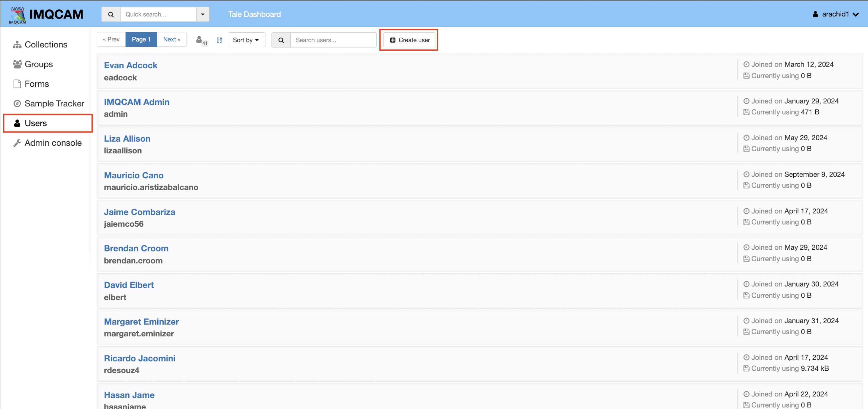Open the IMQCAM Admin user profile

click(x=136, y=102)
